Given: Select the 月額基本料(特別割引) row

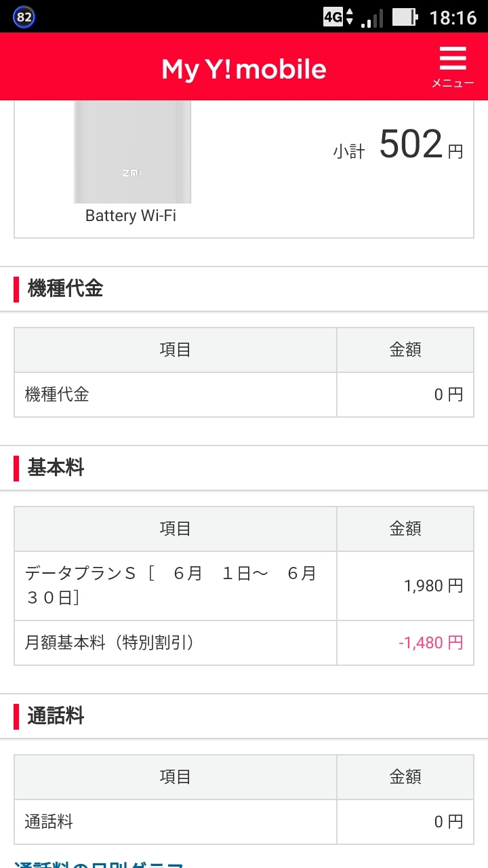Looking at the screenshot, I should click(x=175, y=643).
